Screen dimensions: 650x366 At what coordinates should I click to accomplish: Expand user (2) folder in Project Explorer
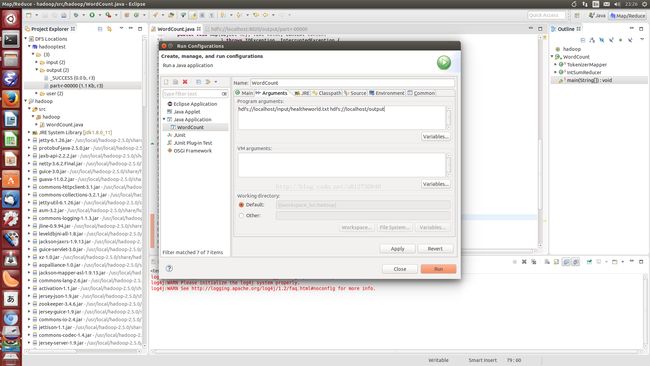point(36,93)
